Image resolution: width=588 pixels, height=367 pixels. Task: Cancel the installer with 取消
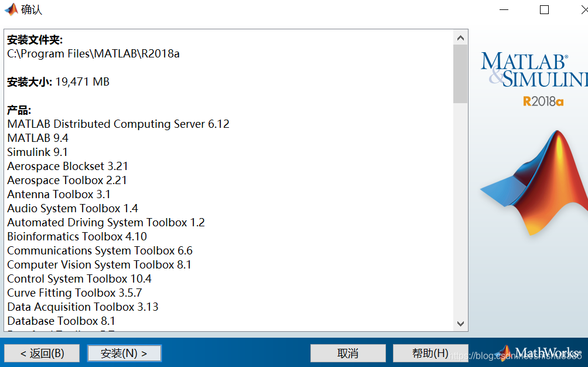pos(348,353)
